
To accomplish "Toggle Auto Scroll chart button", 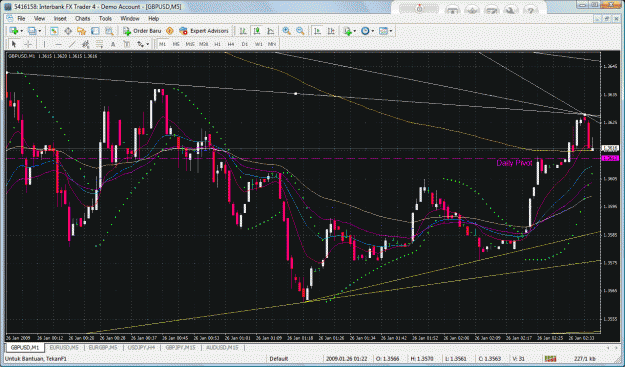I will (317, 31).
